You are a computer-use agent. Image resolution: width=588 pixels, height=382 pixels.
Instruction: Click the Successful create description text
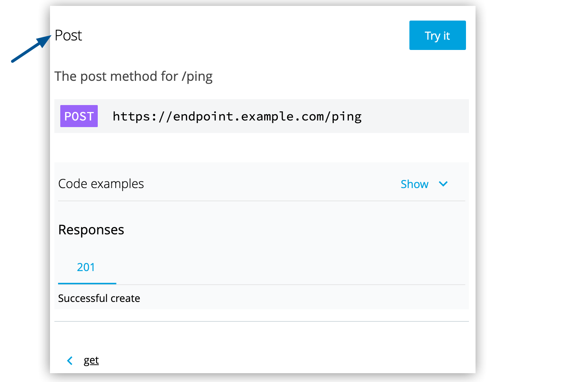(99, 298)
